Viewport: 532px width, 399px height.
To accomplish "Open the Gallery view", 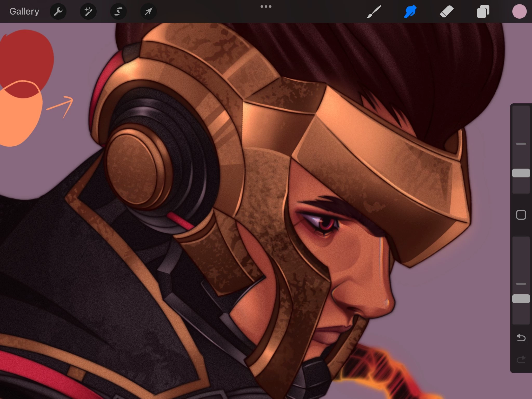I will click(x=24, y=11).
